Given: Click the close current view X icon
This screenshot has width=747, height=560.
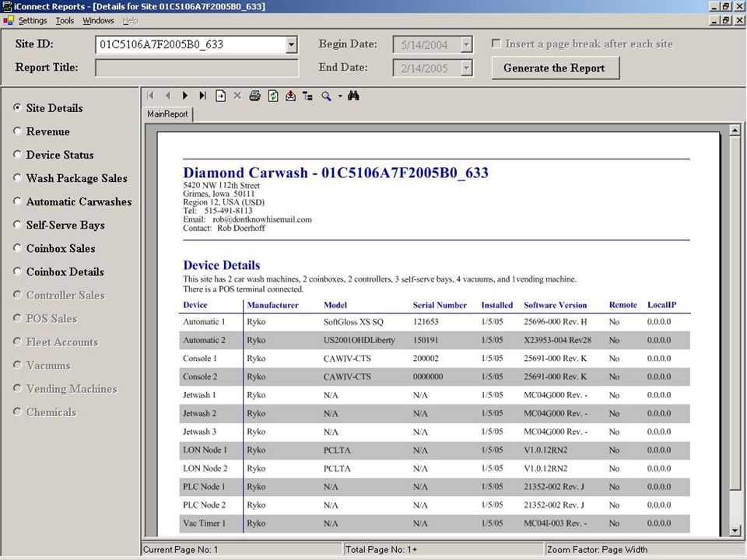Looking at the screenshot, I should [x=237, y=96].
